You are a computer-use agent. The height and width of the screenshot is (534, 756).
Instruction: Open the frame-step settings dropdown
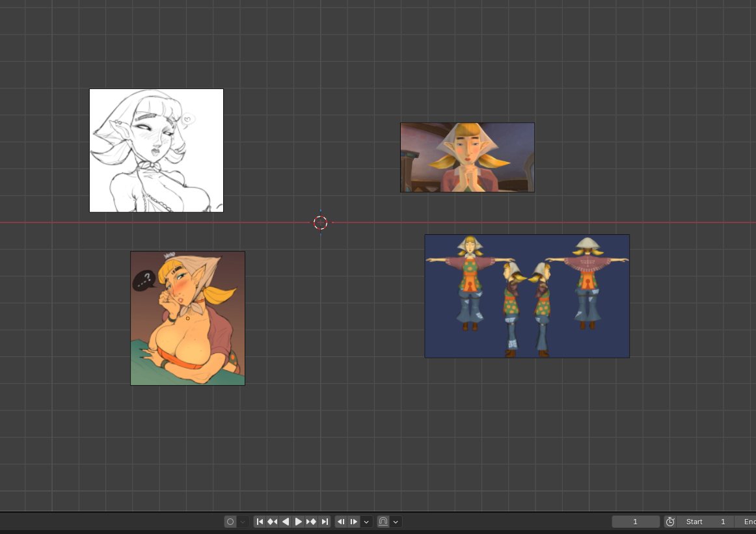pos(366,521)
